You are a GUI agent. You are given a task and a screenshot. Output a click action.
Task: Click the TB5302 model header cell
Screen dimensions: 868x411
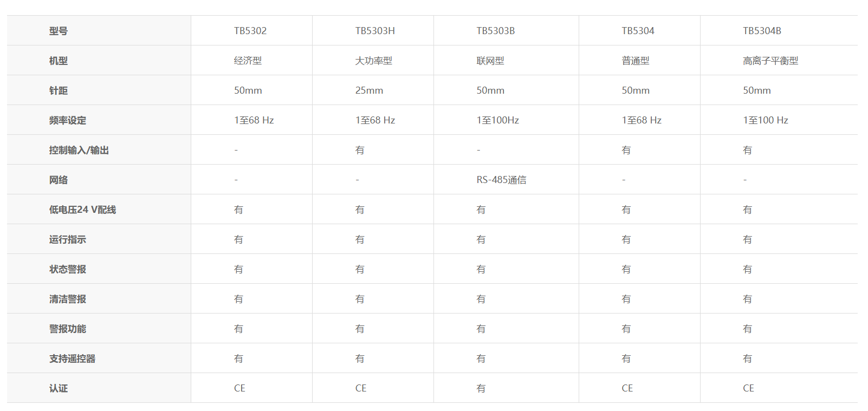pyautogui.click(x=250, y=31)
